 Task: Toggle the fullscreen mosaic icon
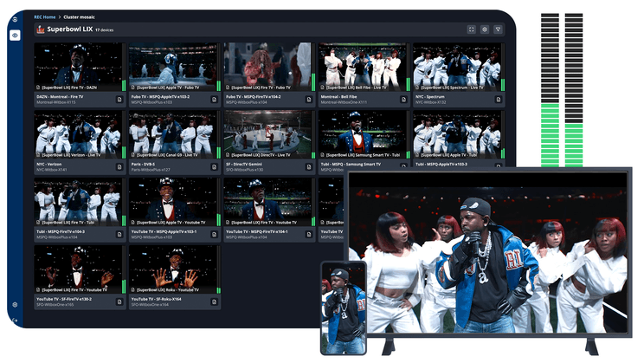(471, 29)
